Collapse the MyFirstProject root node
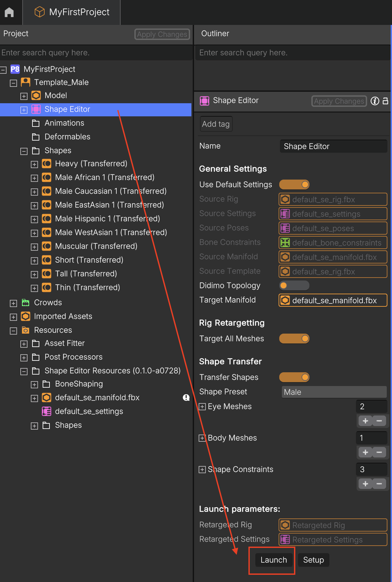Viewport: 392px width, 582px height. [x=3, y=70]
